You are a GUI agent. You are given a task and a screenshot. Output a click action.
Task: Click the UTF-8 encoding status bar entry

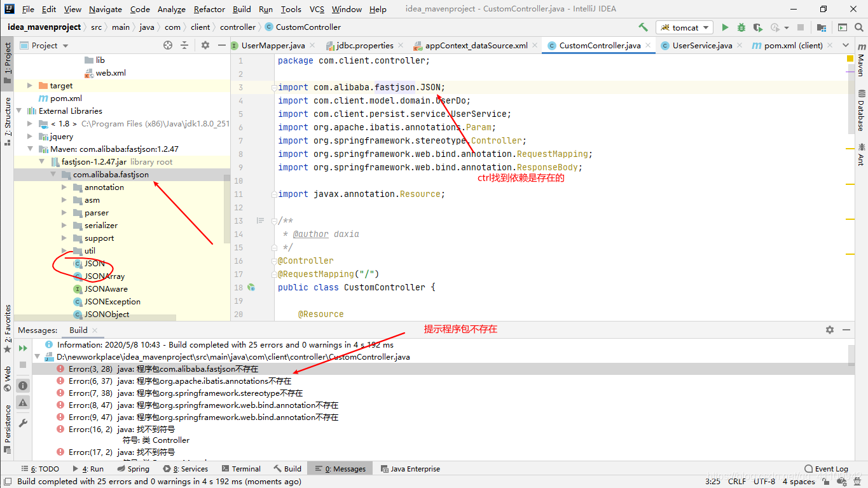(x=764, y=481)
